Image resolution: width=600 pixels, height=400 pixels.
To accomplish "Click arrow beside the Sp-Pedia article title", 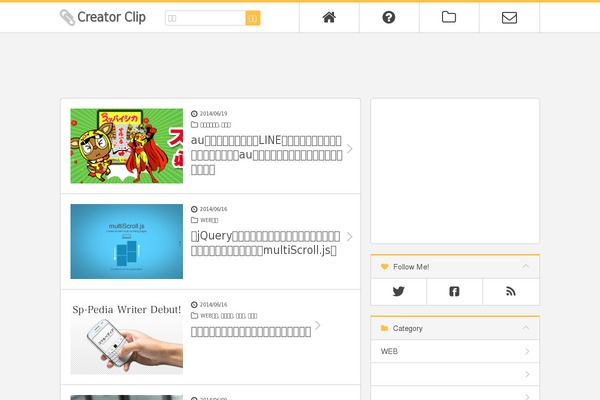I will coord(318,325).
